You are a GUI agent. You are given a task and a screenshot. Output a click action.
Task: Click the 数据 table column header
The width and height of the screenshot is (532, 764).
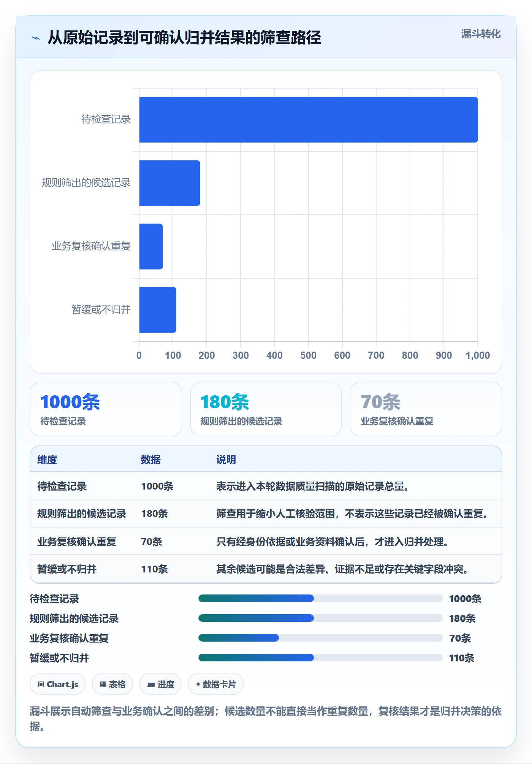(x=151, y=460)
